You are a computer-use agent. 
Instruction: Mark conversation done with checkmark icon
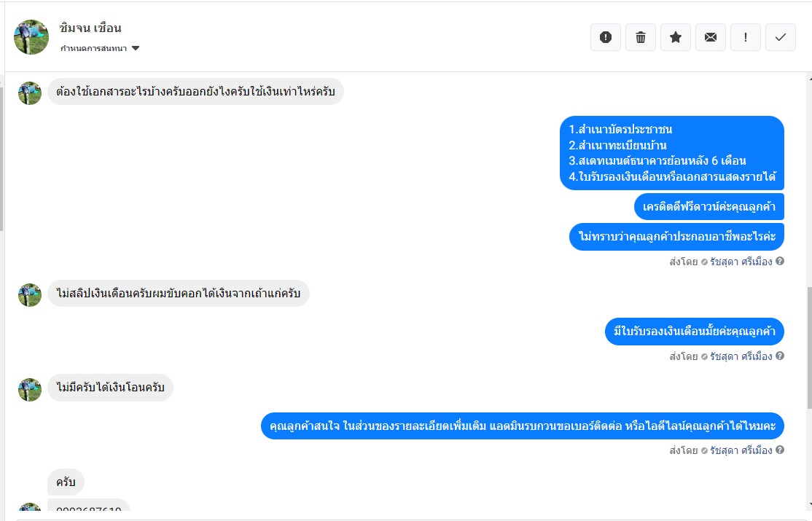[x=781, y=37]
